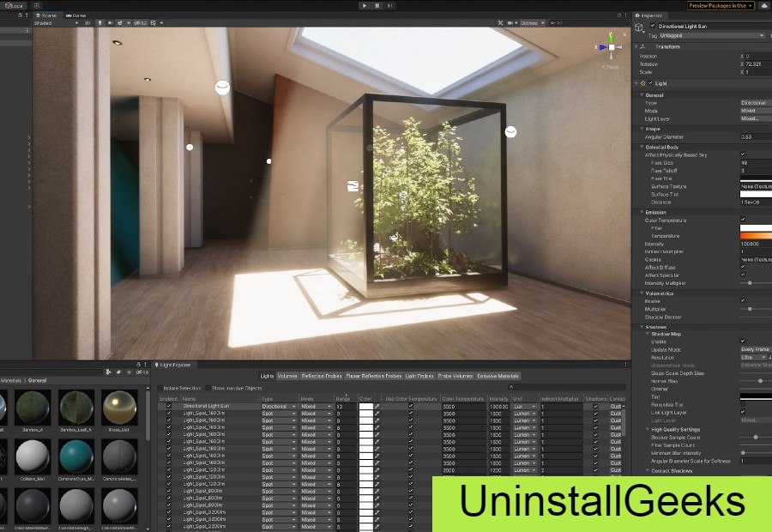Click the orientation gizmo in Scene view
This screenshot has height=532, width=772.
tap(611, 47)
